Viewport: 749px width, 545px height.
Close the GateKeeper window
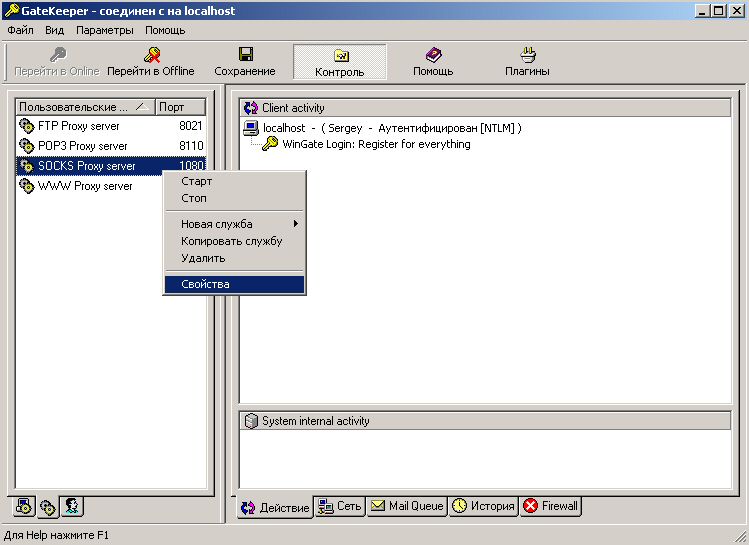tap(737, 11)
